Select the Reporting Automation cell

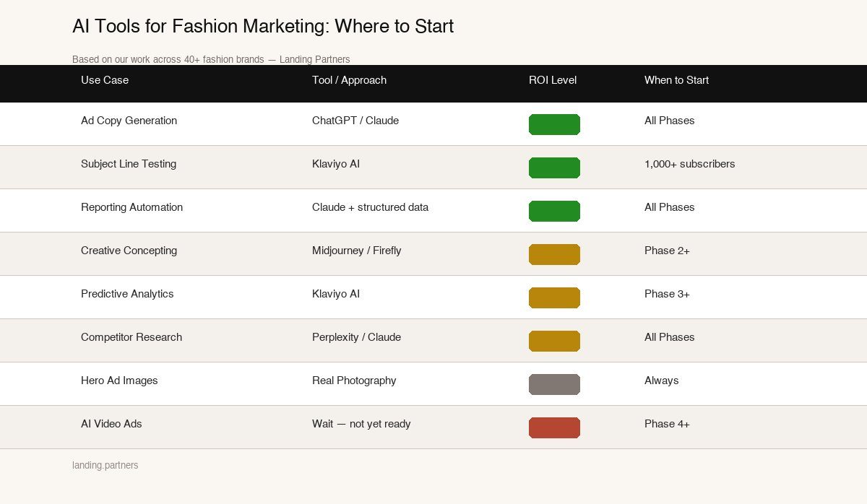point(131,207)
